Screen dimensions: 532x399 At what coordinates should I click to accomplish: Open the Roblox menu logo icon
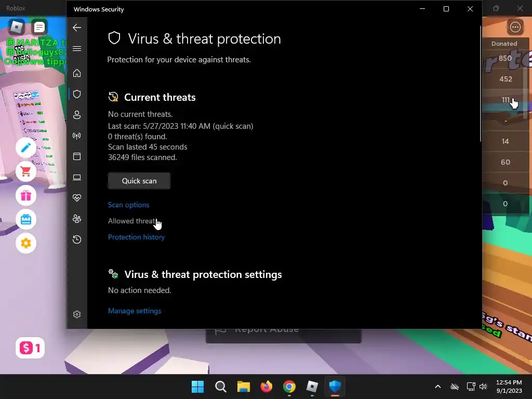(x=17, y=27)
